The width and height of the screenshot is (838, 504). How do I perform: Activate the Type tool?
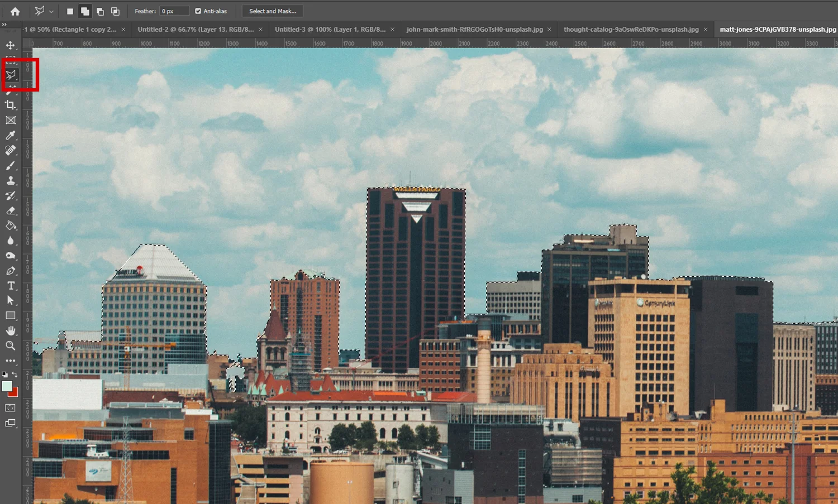[11, 286]
